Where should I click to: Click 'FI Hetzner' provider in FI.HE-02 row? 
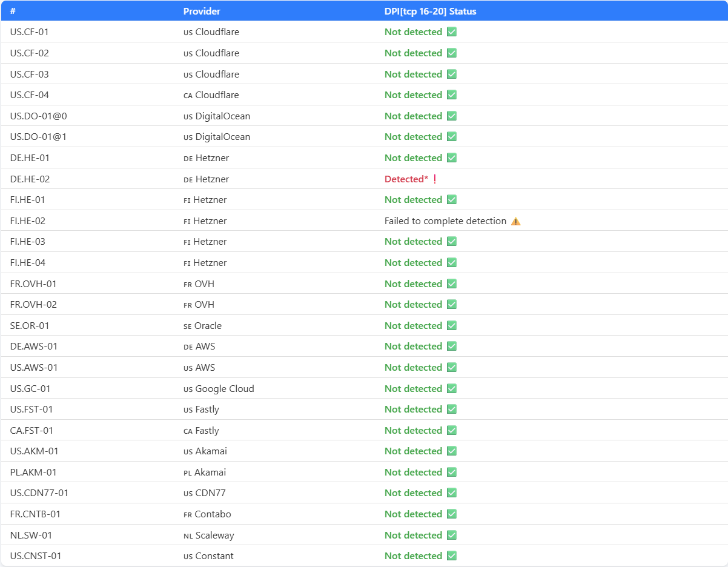pyautogui.click(x=205, y=221)
